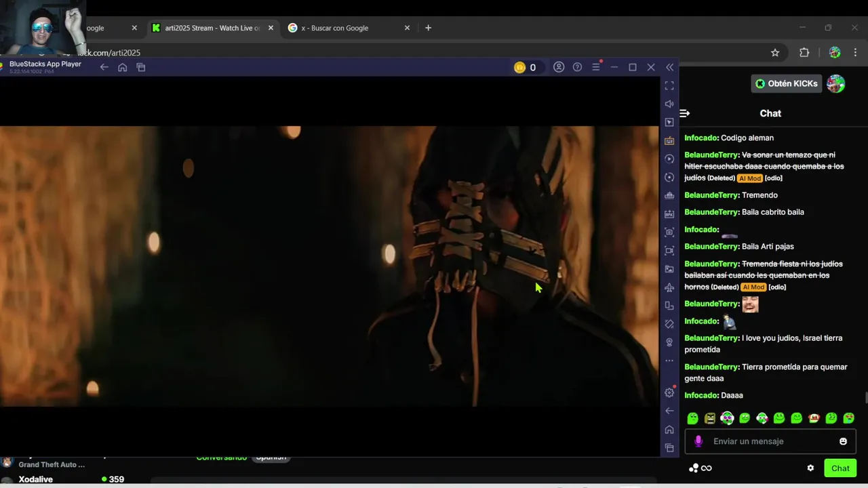Click the airplane mode icon in BlueStacks sidebar
The width and height of the screenshot is (868, 488).
click(x=669, y=287)
